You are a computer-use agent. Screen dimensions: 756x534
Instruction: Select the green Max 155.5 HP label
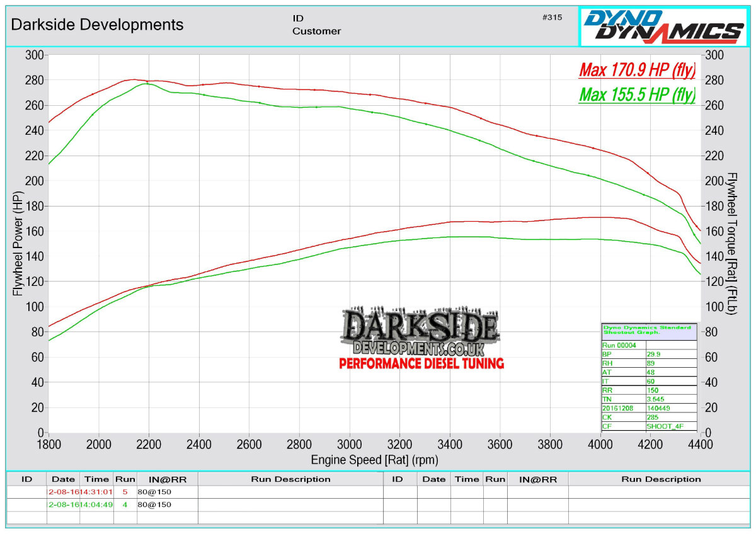637,95
